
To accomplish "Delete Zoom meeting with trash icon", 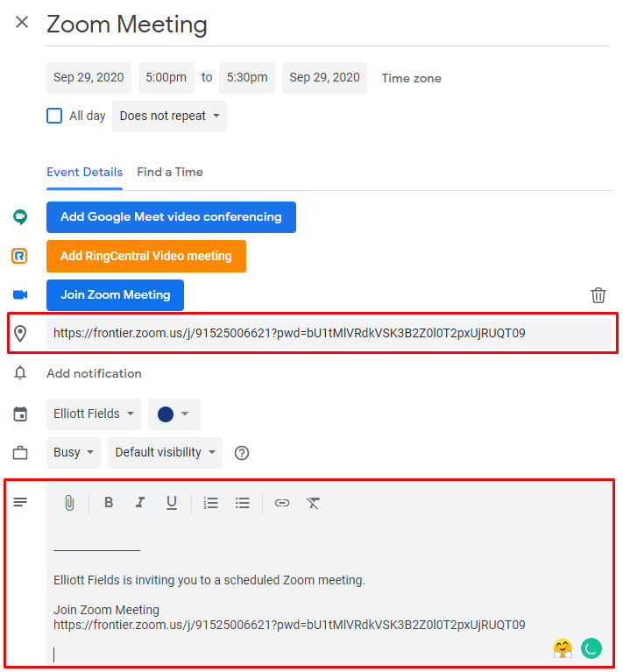I will (x=598, y=295).
